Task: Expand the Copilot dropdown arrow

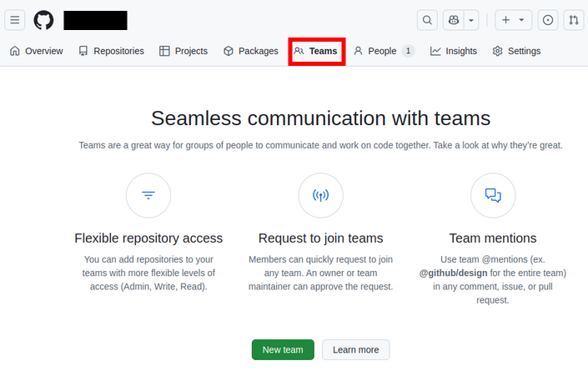Action: click(x=471, y=20)
